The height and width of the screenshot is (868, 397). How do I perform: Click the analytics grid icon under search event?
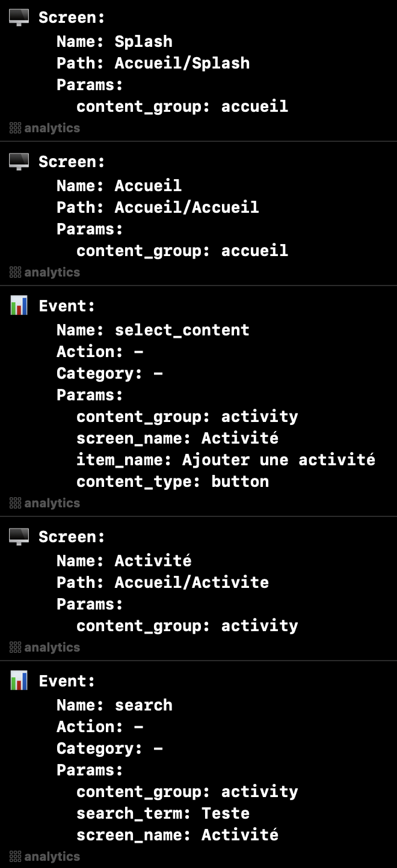pos(16,857)
